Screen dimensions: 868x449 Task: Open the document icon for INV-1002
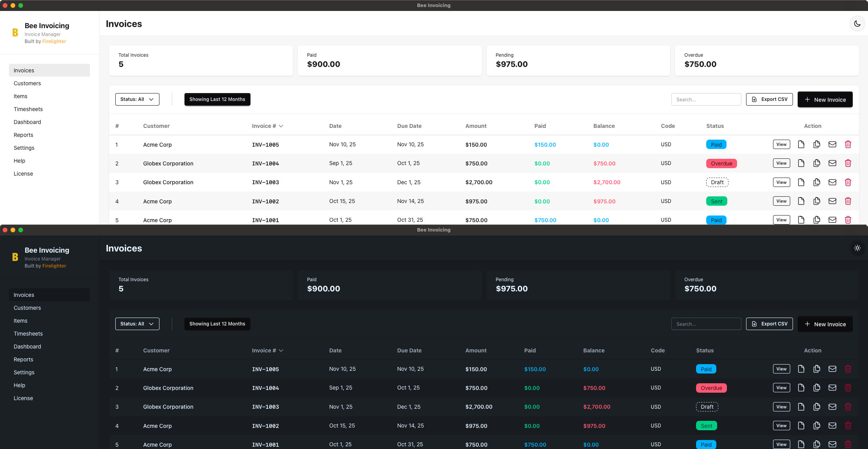pyautogui.click(x=801, y=201)
